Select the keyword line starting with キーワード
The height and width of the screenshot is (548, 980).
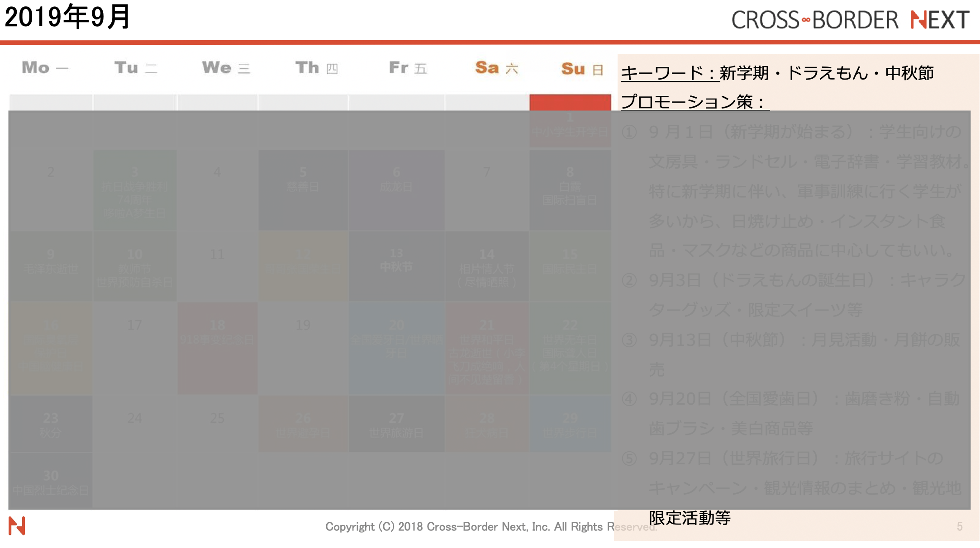[777, 73]
